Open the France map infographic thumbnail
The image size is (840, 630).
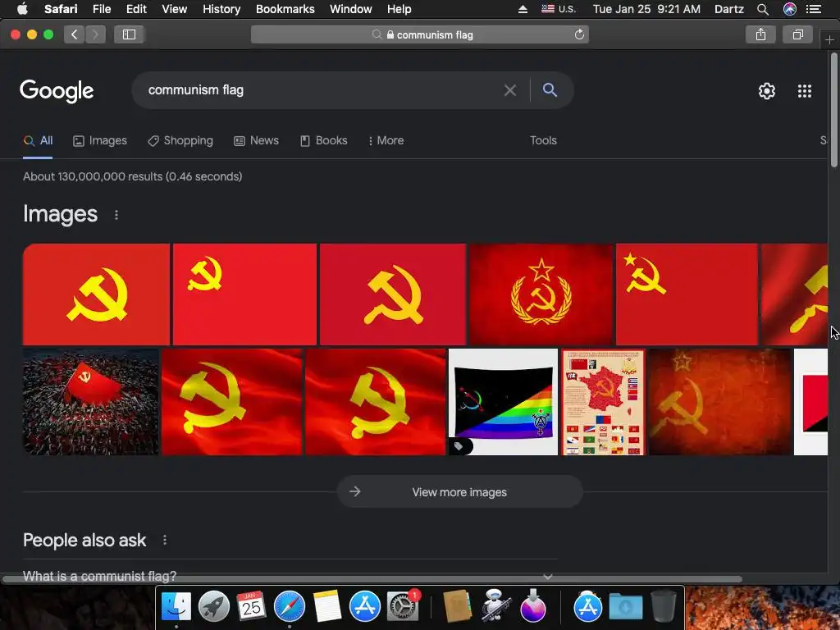603,402
